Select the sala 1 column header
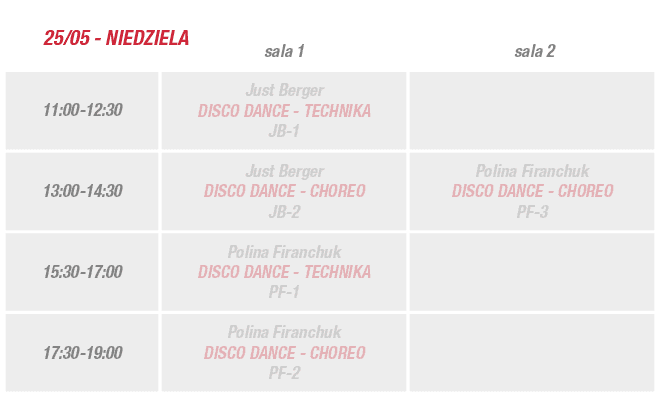The width and height of the screenshot is (660, 397). click(x=284, y=51)
